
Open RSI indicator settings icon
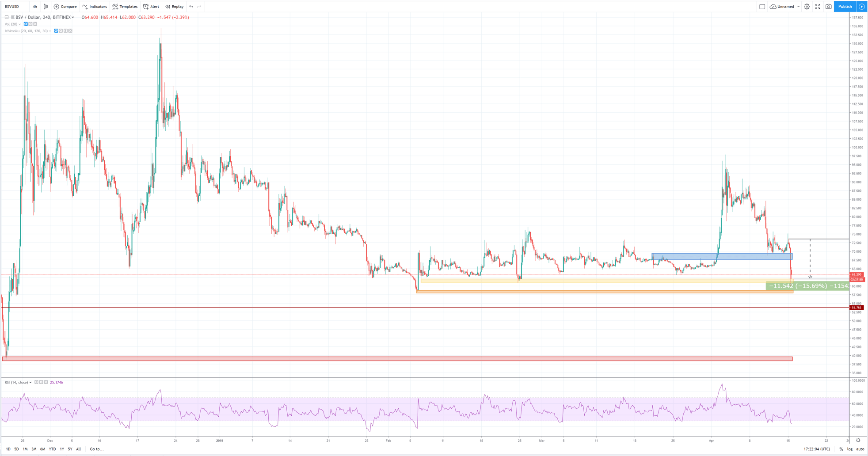pyautogui.click(x=41, y=382)
